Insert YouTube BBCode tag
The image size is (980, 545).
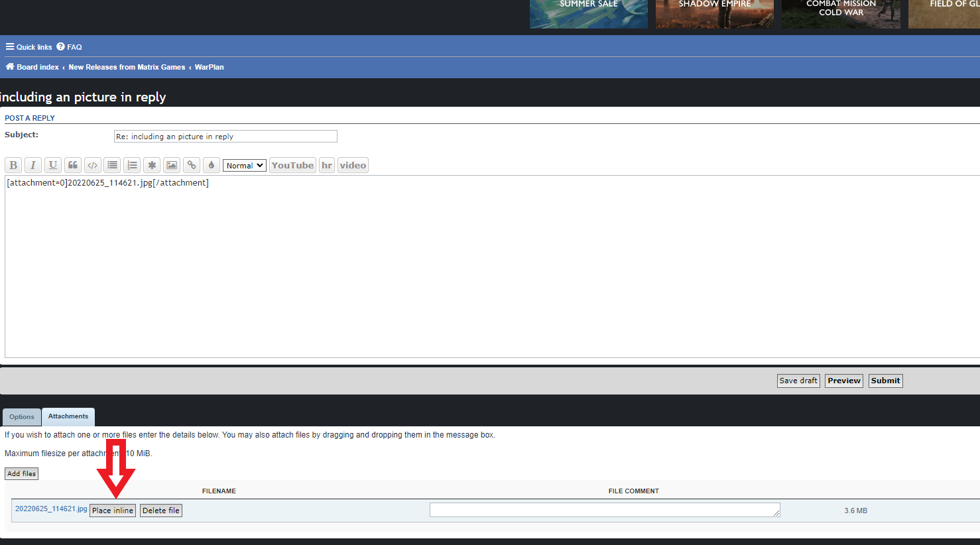(292, 165)
